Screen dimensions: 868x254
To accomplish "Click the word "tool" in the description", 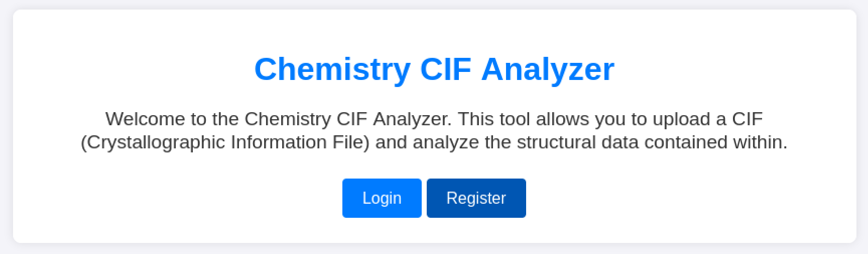I will (x=516, y=119).
